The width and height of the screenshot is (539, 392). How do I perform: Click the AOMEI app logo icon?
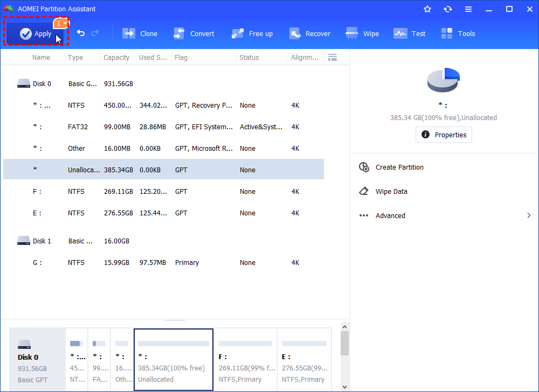(9, 9)
